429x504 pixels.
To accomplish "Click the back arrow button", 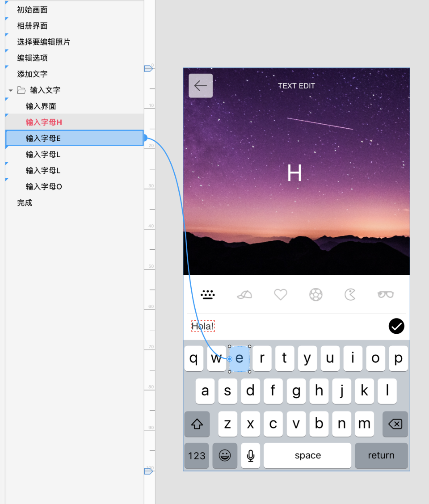I will click(x=201, y=85).
